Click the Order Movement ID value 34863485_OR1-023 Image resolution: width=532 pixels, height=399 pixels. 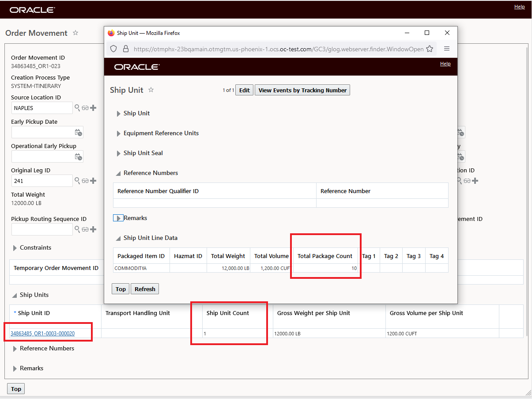35,66
